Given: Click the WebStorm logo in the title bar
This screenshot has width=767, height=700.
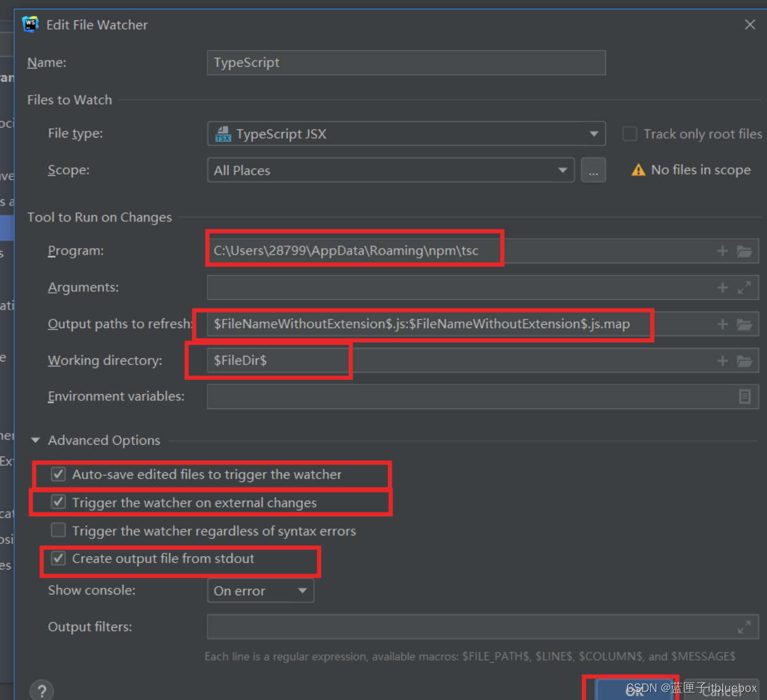Looking at the screenshot, I should point(30,24).
